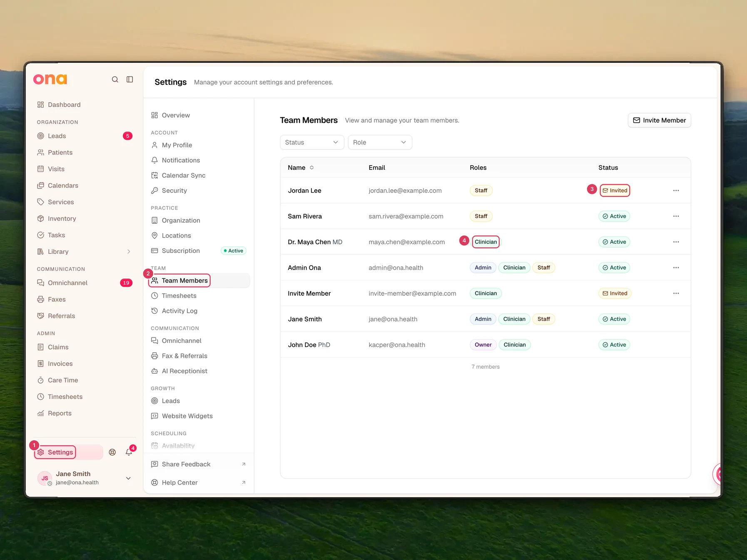Collapse the sidebar with the panel icon
This screenshot has width=747, height=560.
pos(130,79)
